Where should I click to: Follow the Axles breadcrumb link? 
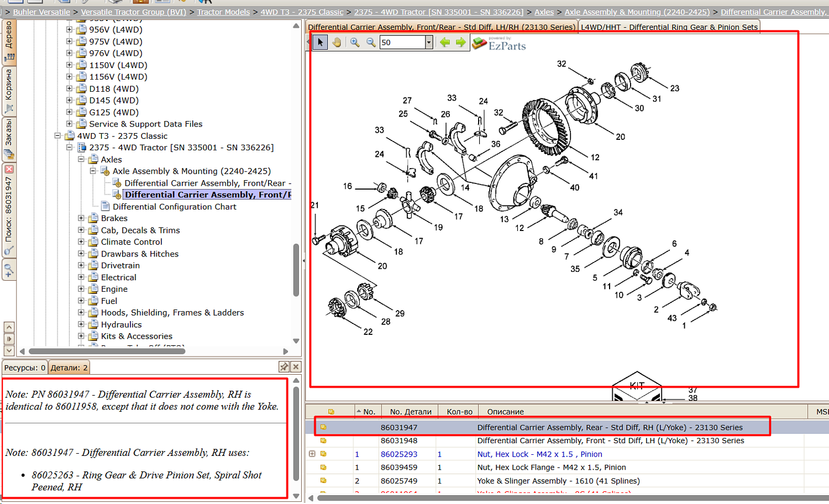pyautogui.click(x=544, y=12)
